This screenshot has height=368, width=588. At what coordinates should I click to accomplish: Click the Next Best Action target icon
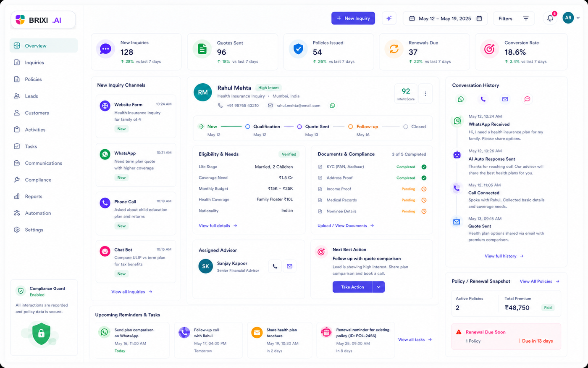point(321,252)
